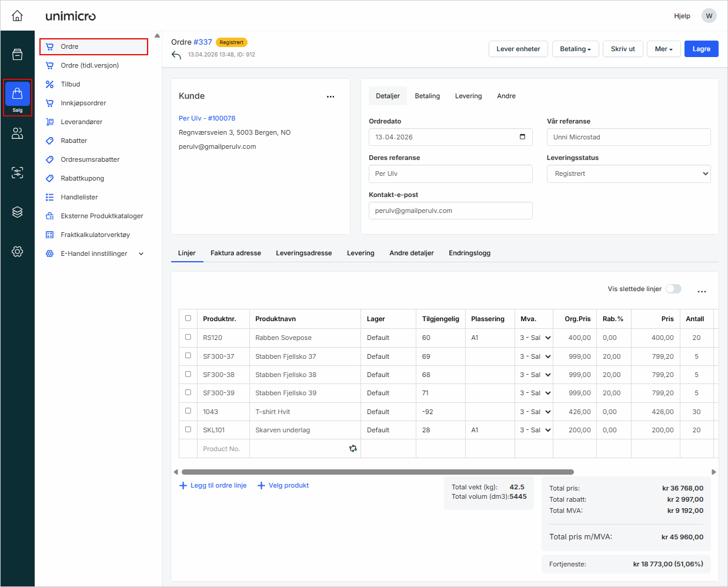
Task: Open the calendar picker in Ordredato field
Action: (522, 137)
